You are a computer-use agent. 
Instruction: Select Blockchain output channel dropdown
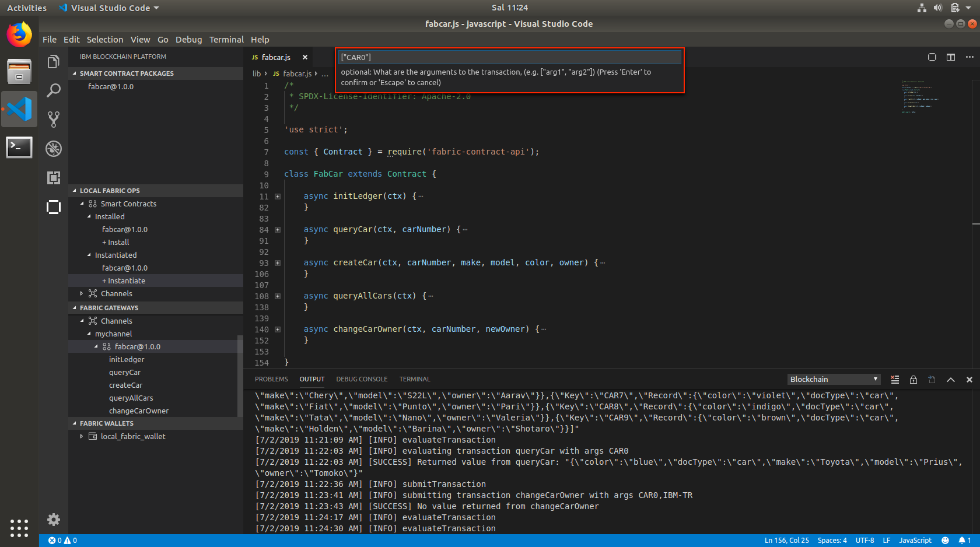[834, 380]
